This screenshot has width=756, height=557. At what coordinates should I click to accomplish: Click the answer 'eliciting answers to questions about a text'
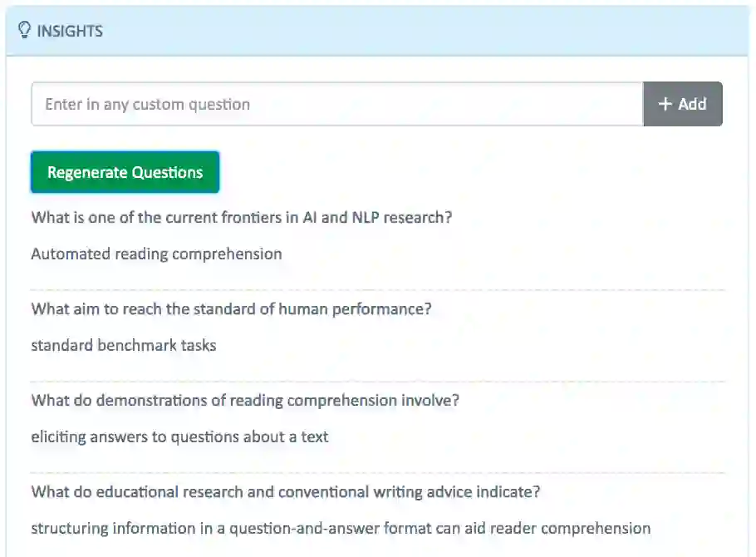coord(179,436)
